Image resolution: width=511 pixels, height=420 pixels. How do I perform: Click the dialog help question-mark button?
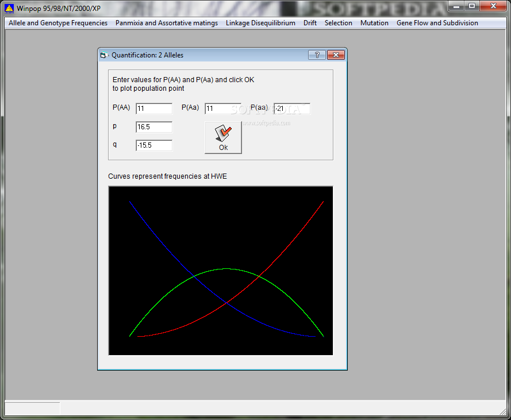(x=317, y=55)
